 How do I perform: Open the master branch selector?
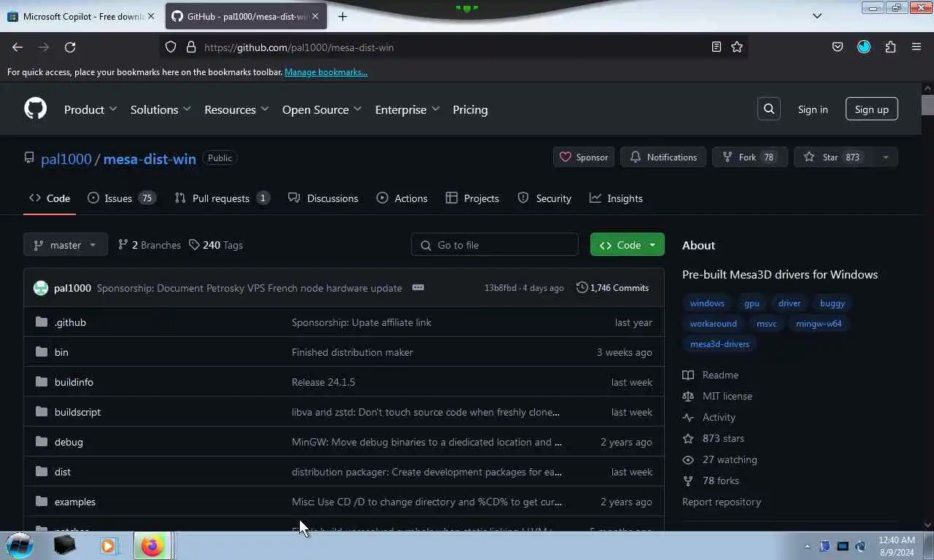(x=66, y=245)
